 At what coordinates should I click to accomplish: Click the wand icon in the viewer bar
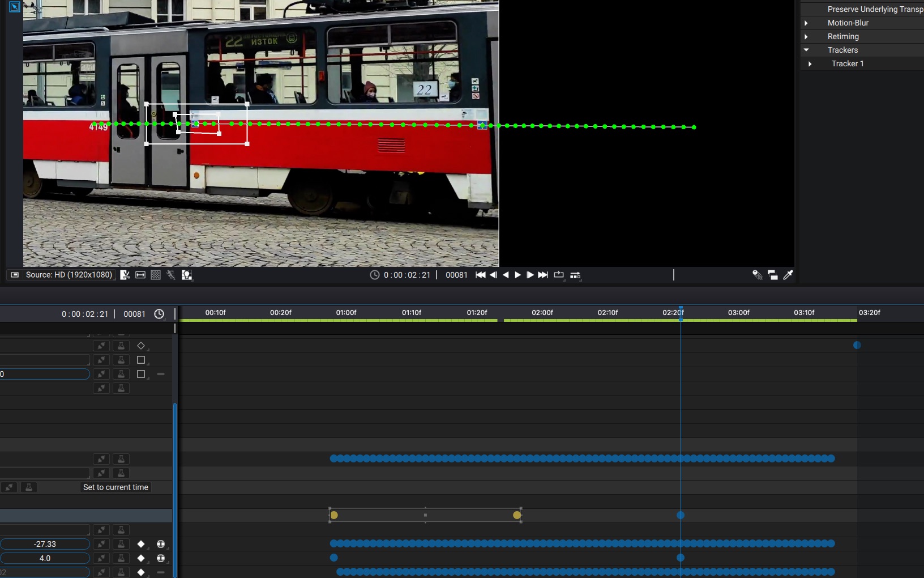tap(171, 275)
